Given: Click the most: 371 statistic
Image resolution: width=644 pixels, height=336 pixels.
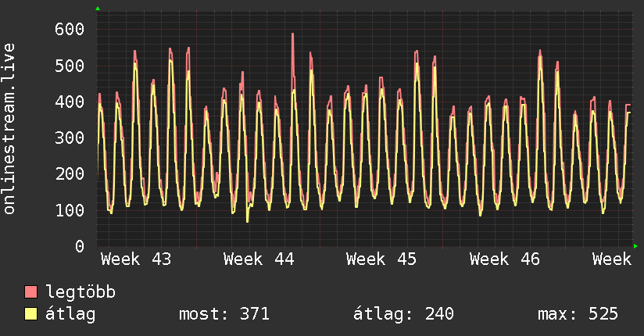Looking at the screenshot, I should pyautogui.click(x=224, y=314).
